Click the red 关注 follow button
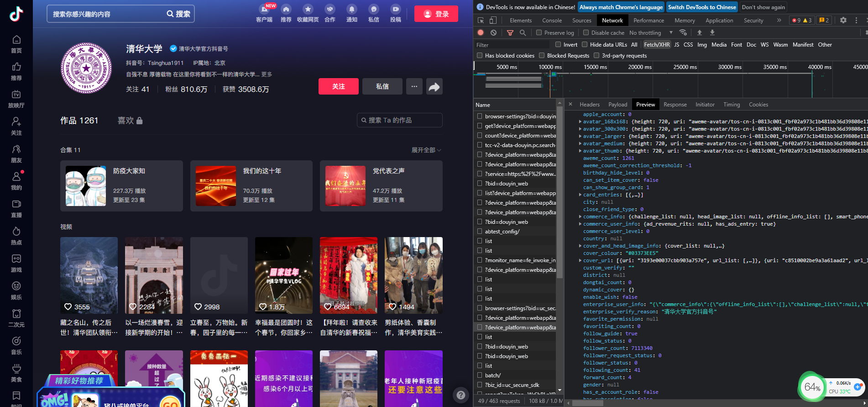 pyautogui.click(x=338, y=86)
